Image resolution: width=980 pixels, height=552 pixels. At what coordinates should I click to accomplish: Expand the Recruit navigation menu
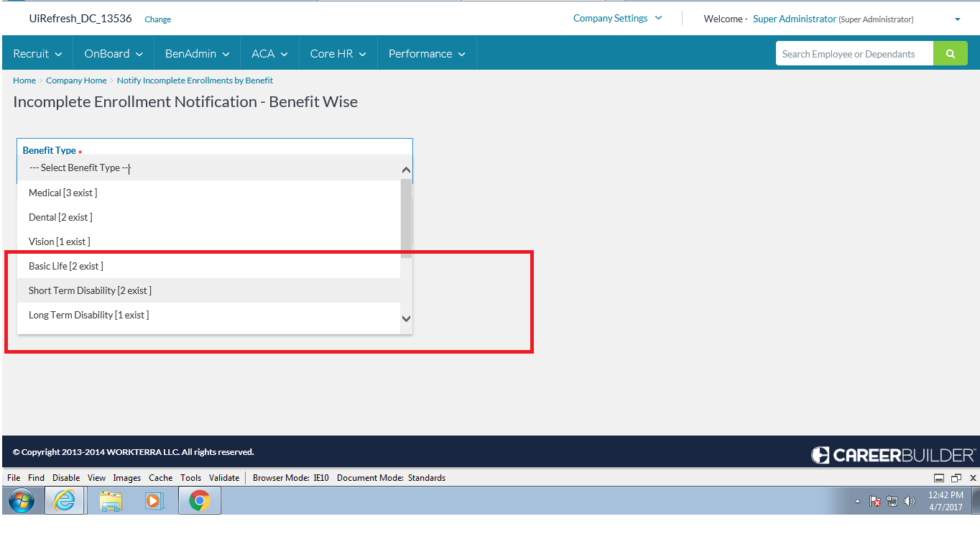[x=37, y=54]
